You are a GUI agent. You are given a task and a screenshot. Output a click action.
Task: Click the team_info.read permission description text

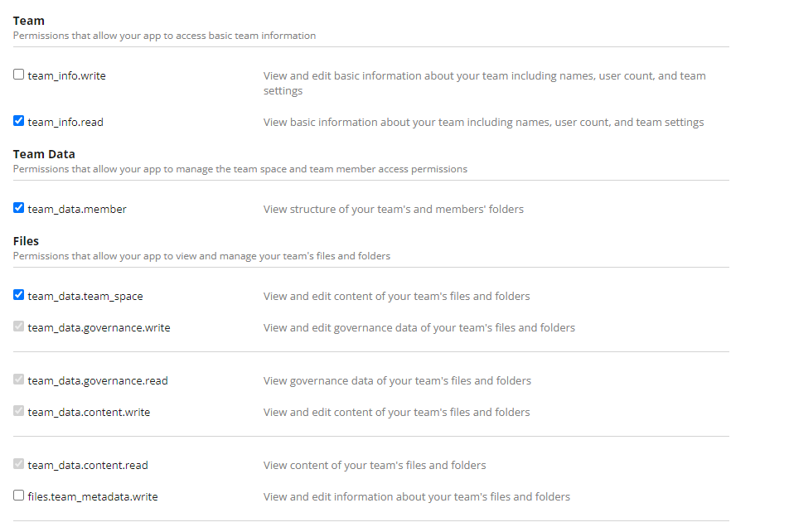pyautogui.click(x=483, y=122)
